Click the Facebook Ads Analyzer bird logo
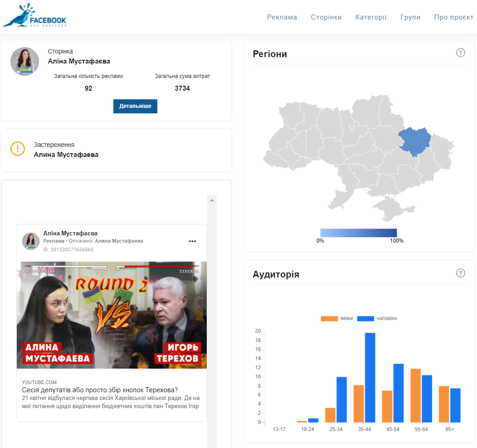The width and height of the screenshot is (477, 448). [34, 17]
